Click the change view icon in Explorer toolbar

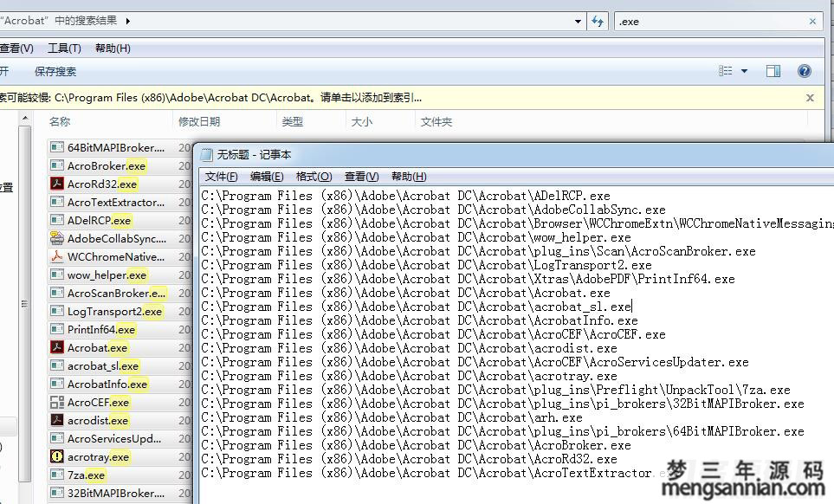[x=726, y=71]
